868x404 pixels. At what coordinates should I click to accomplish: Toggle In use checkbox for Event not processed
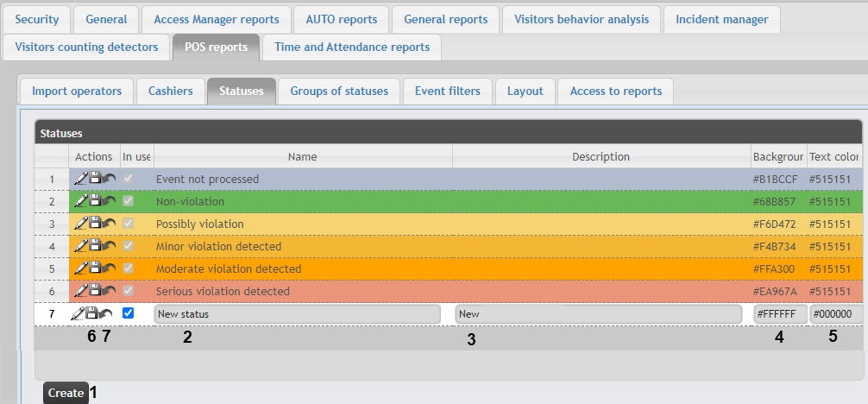click(129, 179)
